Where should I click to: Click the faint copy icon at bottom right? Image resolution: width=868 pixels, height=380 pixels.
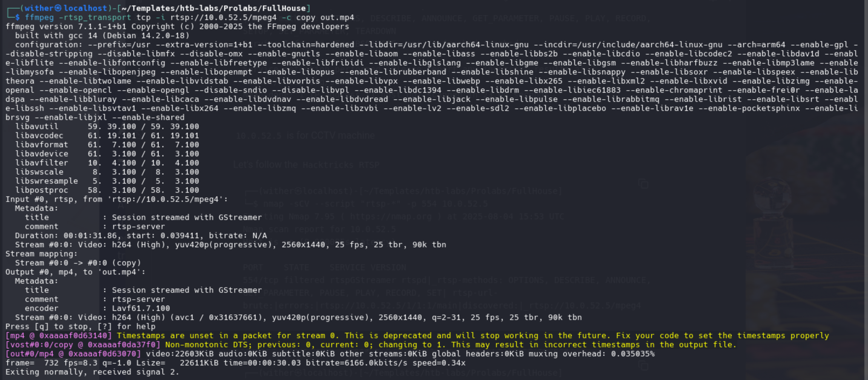[643, 366]
